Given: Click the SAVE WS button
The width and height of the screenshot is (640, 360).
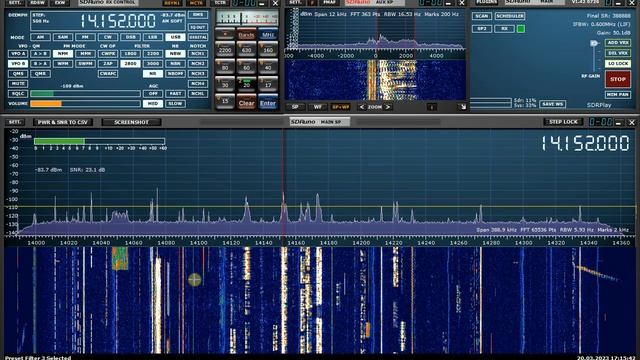Looking at the screenshot, I should point(552,104).
